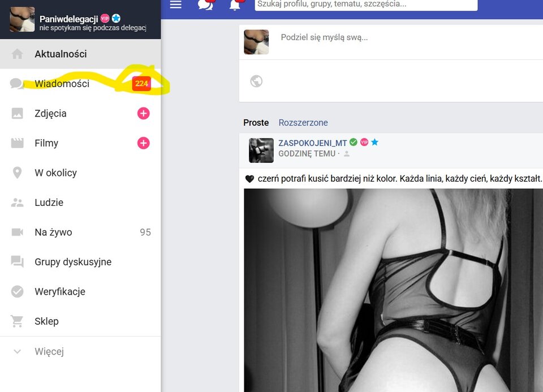Add a photo with Zdjęcia plus icon
543x392 pixels.
click(x=144, y=114)
